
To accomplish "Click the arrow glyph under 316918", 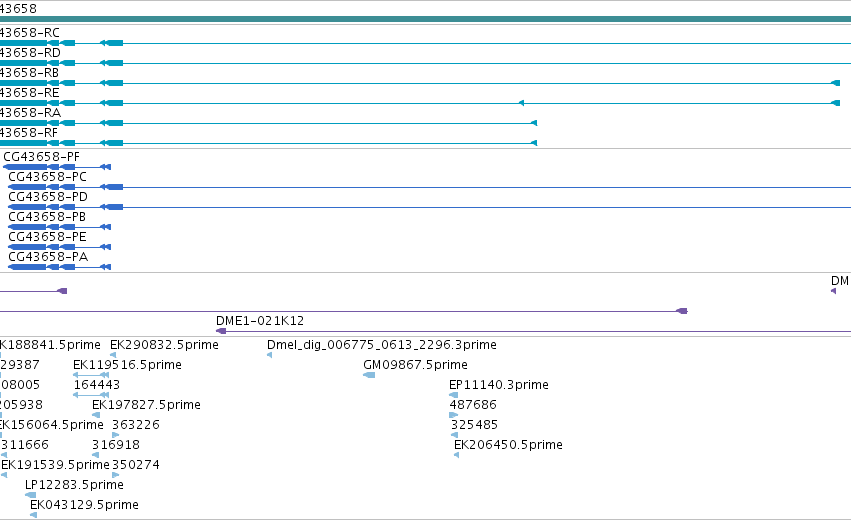I will [x=96, y=455].
